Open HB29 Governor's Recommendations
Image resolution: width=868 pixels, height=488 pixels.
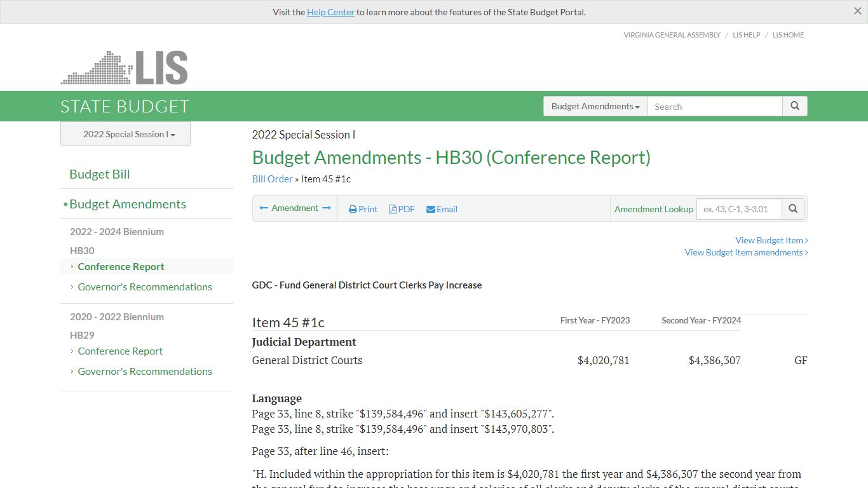tap(145, 372)
